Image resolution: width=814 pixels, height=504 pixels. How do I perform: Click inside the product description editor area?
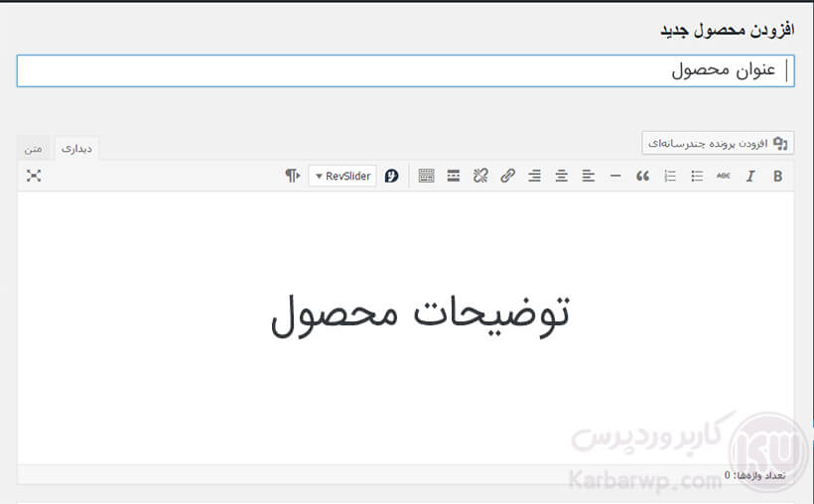[405, 328]
